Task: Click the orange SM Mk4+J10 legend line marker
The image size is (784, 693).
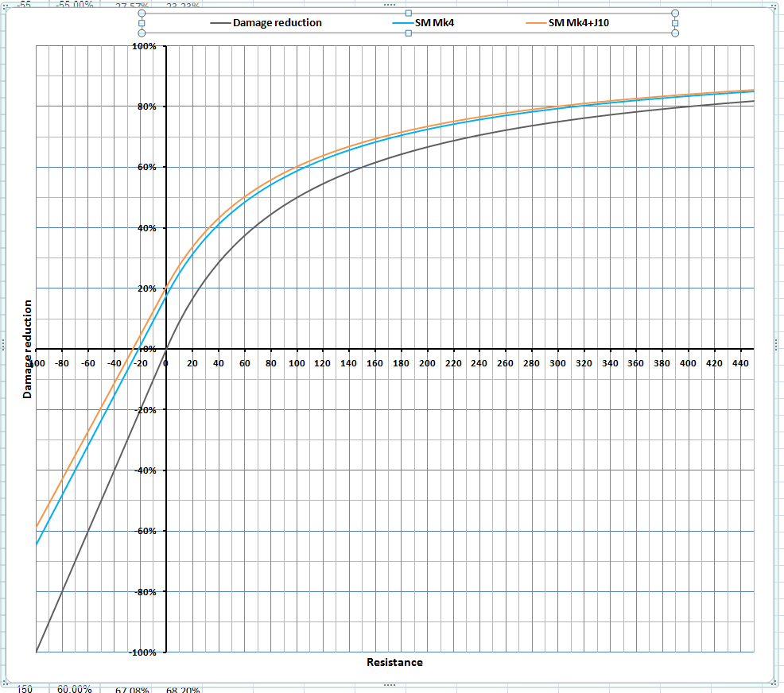Action: click(x=536, y=23)
